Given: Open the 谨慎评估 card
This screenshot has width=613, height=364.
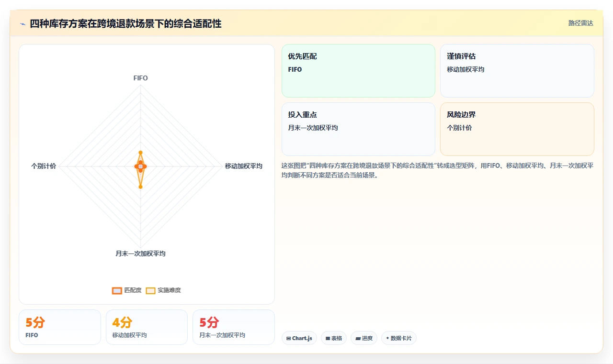Looking at the screenshot, I should click(517, 71).
